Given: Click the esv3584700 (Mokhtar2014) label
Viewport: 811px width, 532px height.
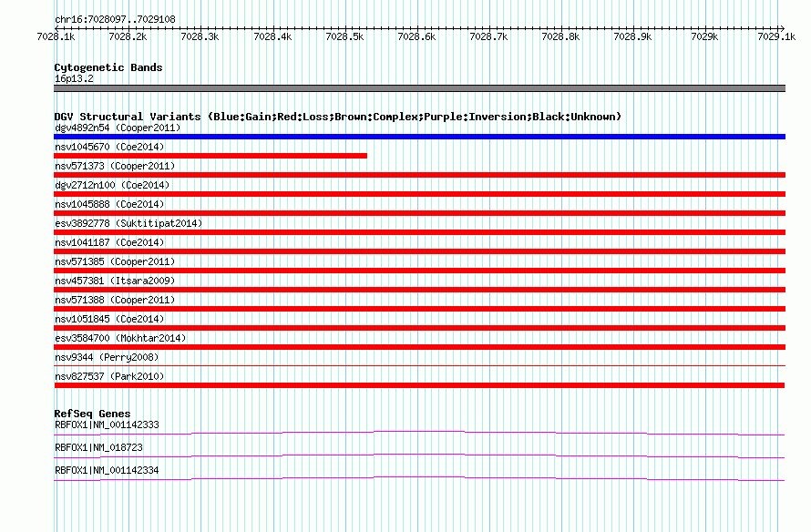Looking at the screenshot, I should 120,338.
